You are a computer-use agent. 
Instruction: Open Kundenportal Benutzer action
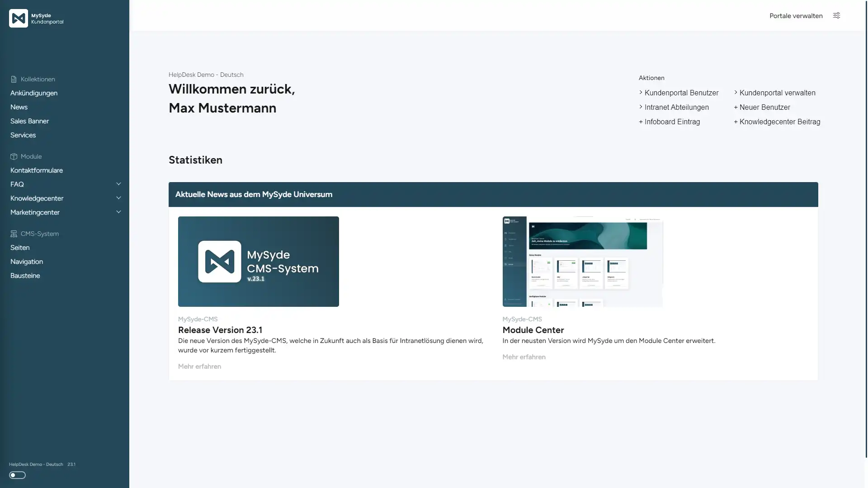point(679,93)
